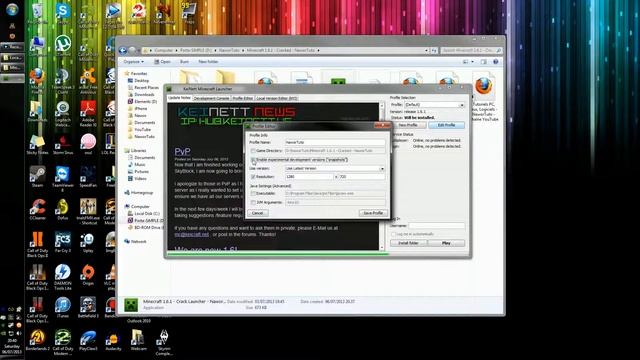Image resolution: width=640 pixels, height=360 pixels.
Task: Open the Uplay desktop icon
Action: tap(88, 242)
